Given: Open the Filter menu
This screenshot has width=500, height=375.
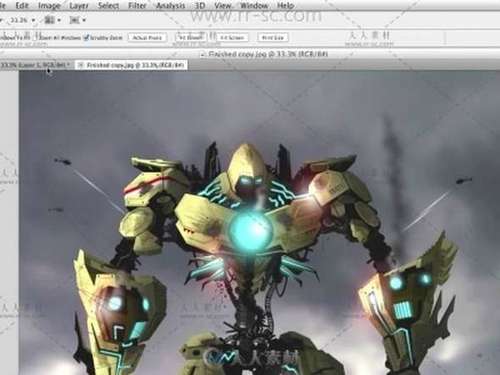Looking at the screenshot, I should pos(137,5).
